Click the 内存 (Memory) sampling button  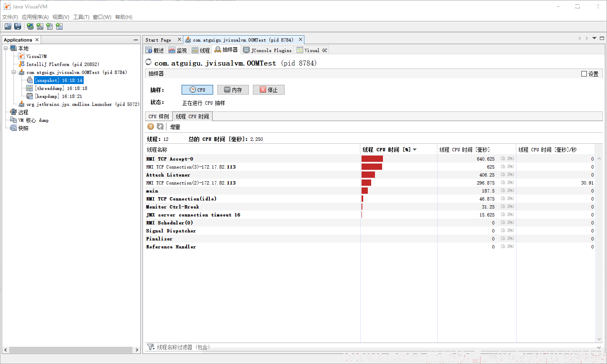pyautogui.click(x=233, y=90)
